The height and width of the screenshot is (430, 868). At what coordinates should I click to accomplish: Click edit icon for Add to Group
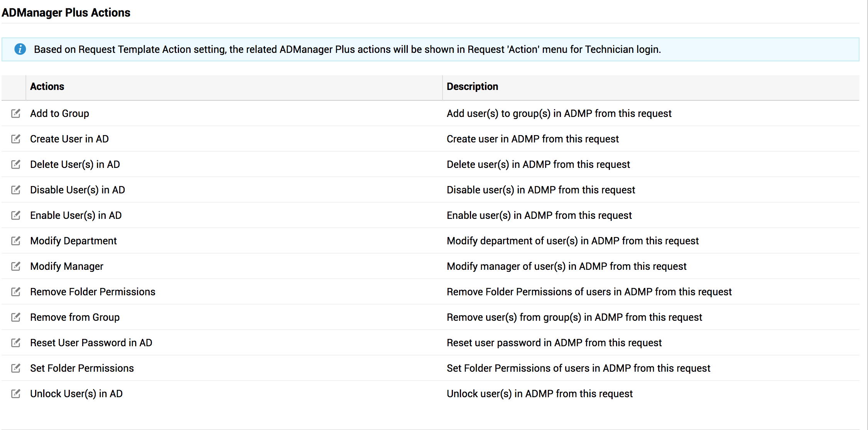[16, 113]
